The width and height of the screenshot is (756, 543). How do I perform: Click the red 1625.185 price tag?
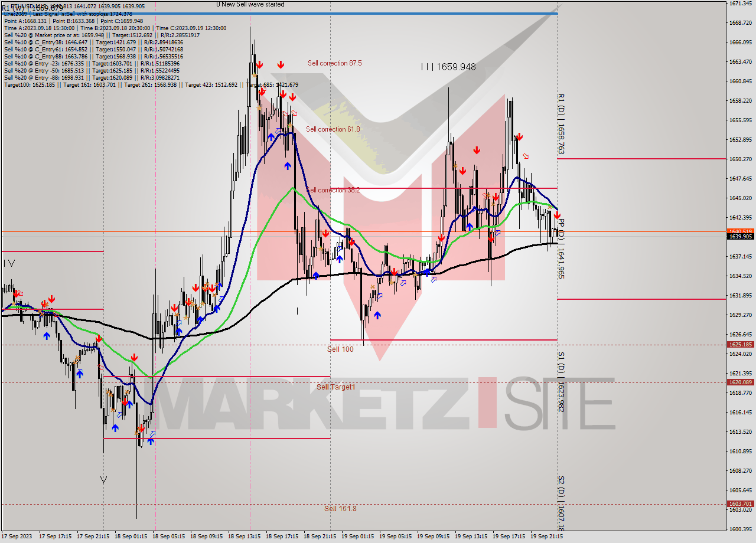point(740,345)
